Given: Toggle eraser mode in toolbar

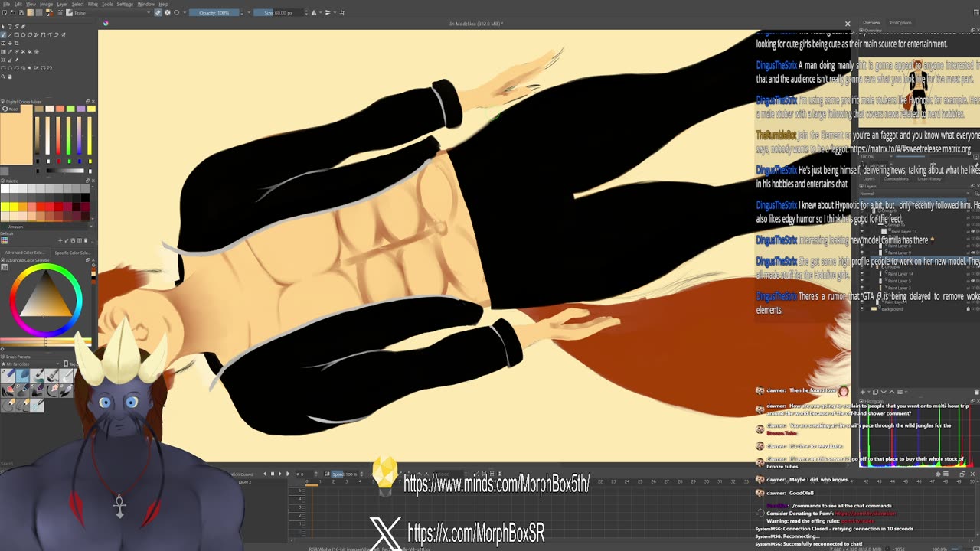Looking at the screenshot, I should coord(158,13).
